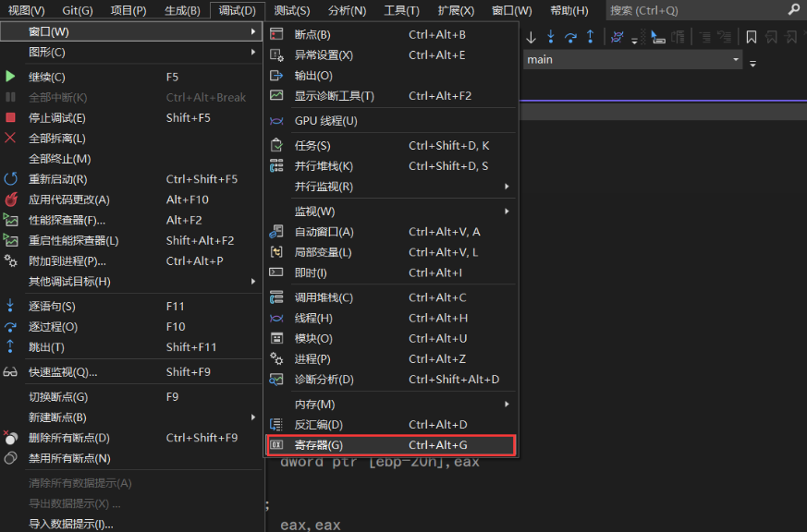The height and width of the screenshot is (532, 807).
Task: Open toolbar overflow arrow beside main dropdown
Action: click(x=752, y=64)
